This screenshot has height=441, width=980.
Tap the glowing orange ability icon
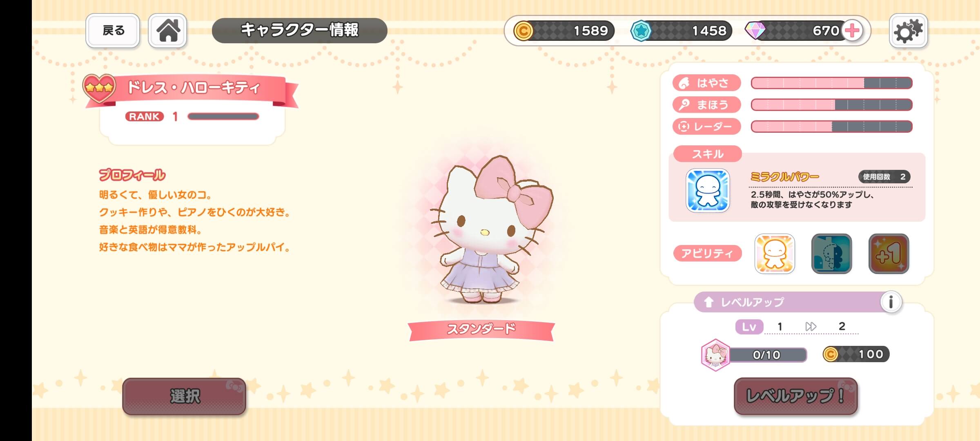tap(775, 254)
